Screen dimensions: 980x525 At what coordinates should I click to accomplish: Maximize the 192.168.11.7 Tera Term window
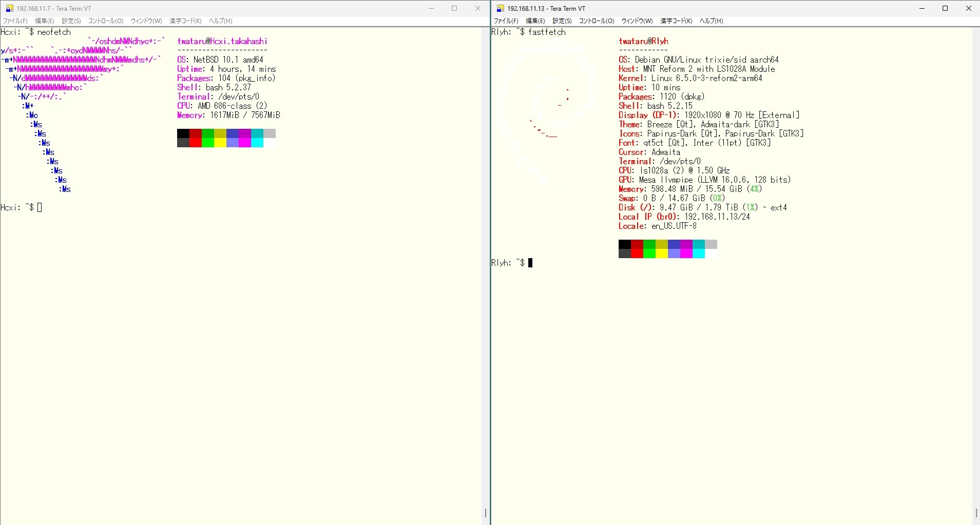(x=454, y=8)
